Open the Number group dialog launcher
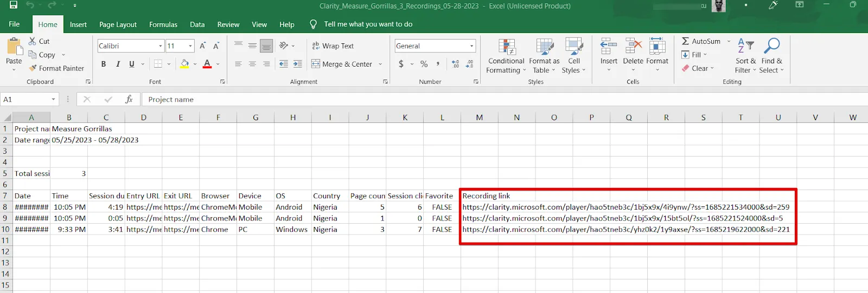Screen dimensions: 868x293 [x=476, y=82]
